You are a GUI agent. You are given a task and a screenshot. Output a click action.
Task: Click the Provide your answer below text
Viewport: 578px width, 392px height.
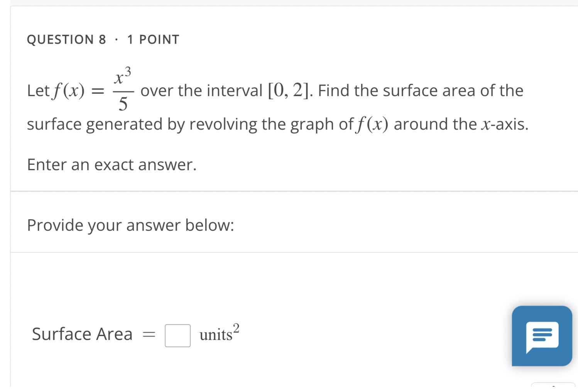[x=130, y=225]
